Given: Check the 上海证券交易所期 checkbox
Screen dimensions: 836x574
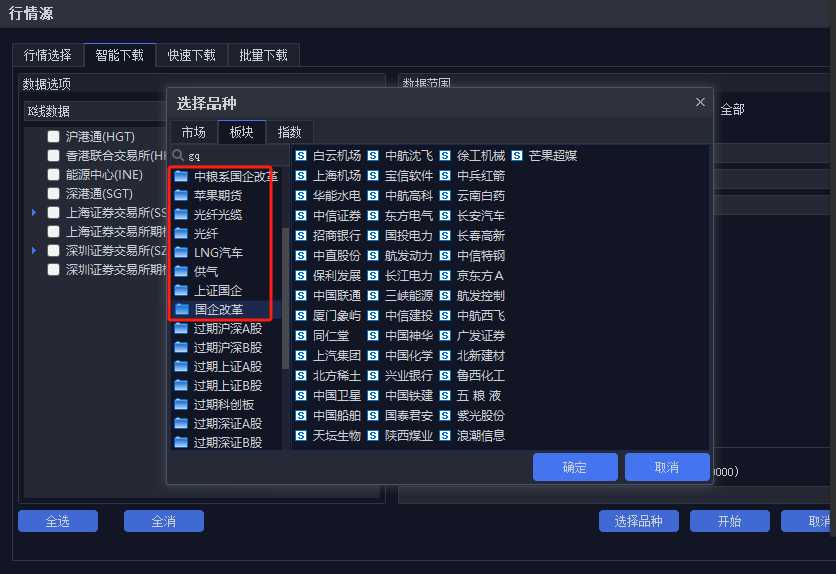Looking at the screenshot, I should 53,231.
